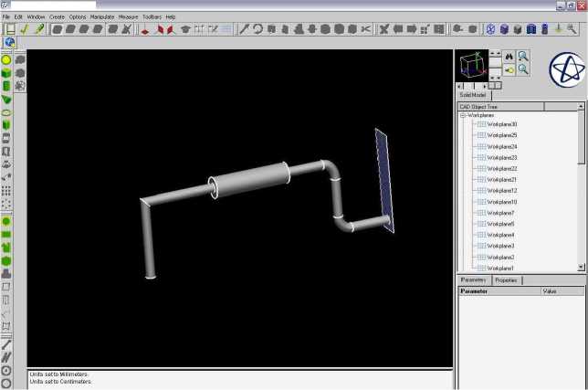Select Workplane7 in the tree
Screen dimensions: 588x390
pos(500,213)
